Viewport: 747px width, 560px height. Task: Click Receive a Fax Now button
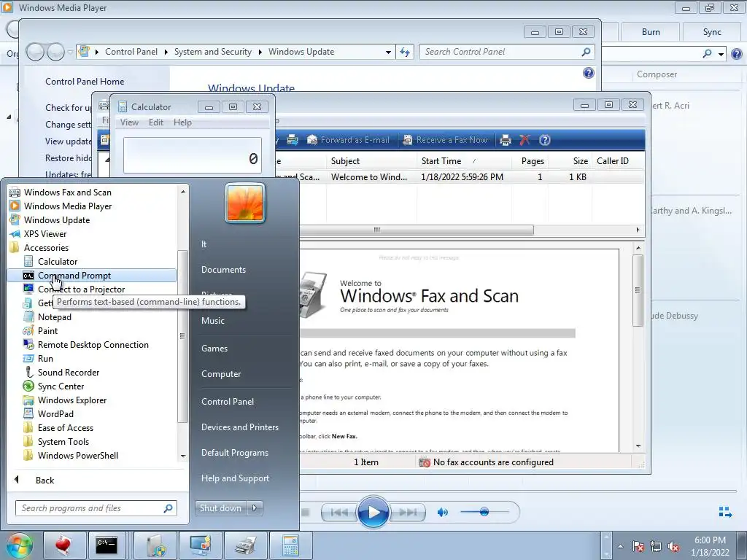click(x=446, y=140)
